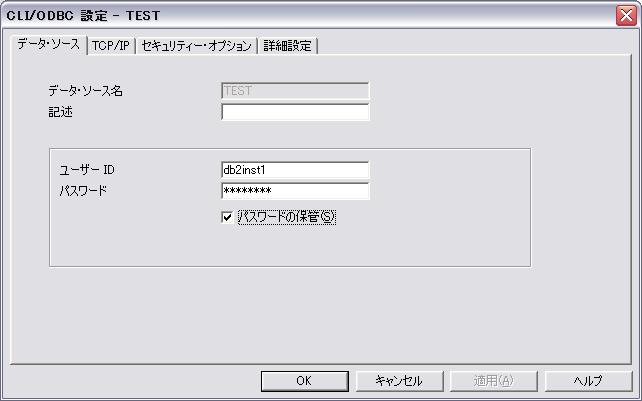Click the データ・ソース名 label

coord(86,91)
